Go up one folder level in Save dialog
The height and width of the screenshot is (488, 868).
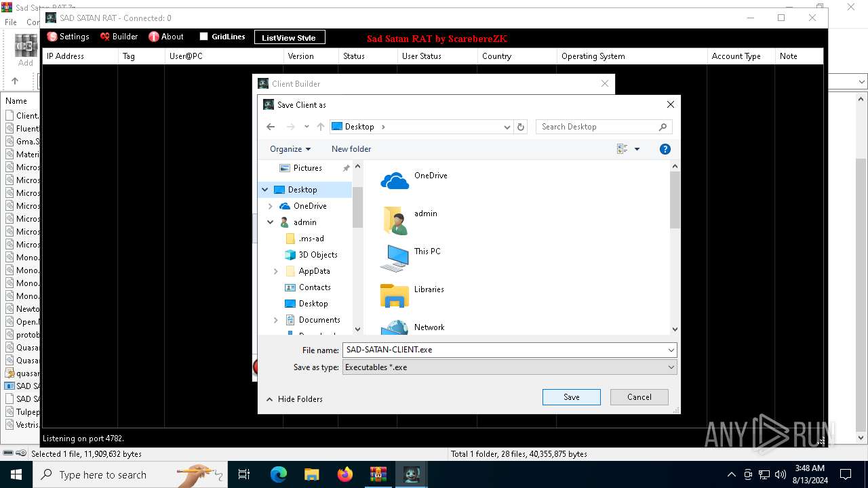[x=321, y=127]
